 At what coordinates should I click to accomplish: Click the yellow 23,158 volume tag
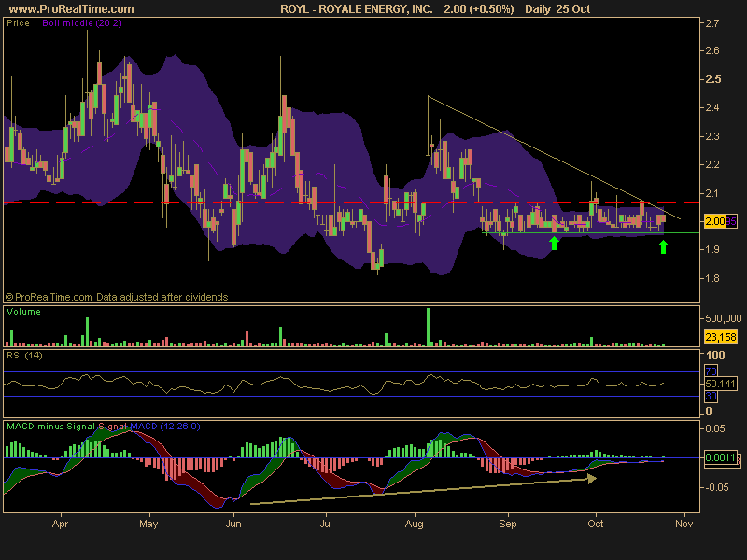pyautogui.click(x=721, y=337)
